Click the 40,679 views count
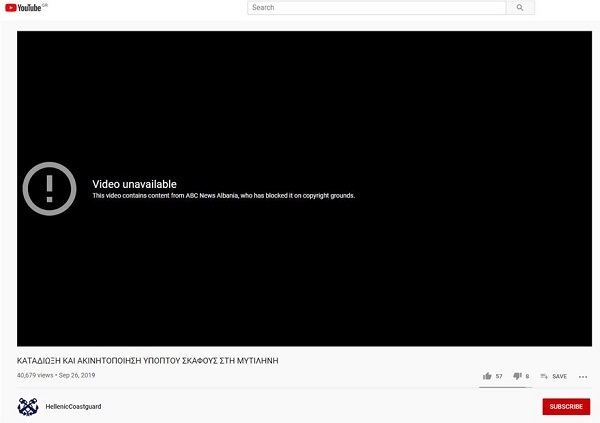This screenshot has width=600, height=423. point(35,376)
